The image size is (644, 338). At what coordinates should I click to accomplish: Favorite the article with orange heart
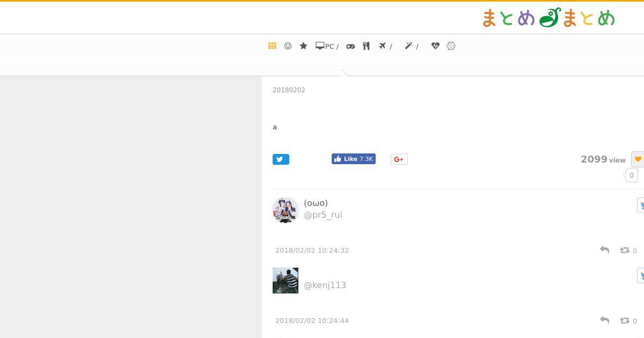coord(638,159)
